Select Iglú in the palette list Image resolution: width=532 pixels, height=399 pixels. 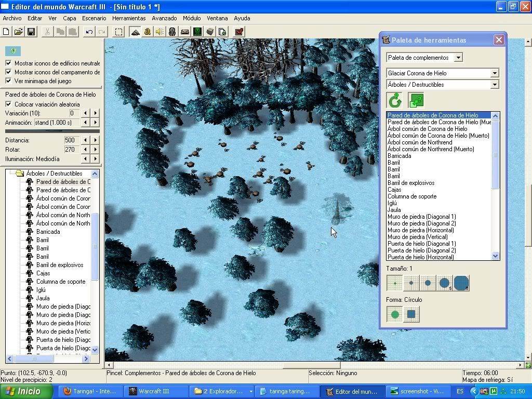pyautogui.click(x=392, y=203)
